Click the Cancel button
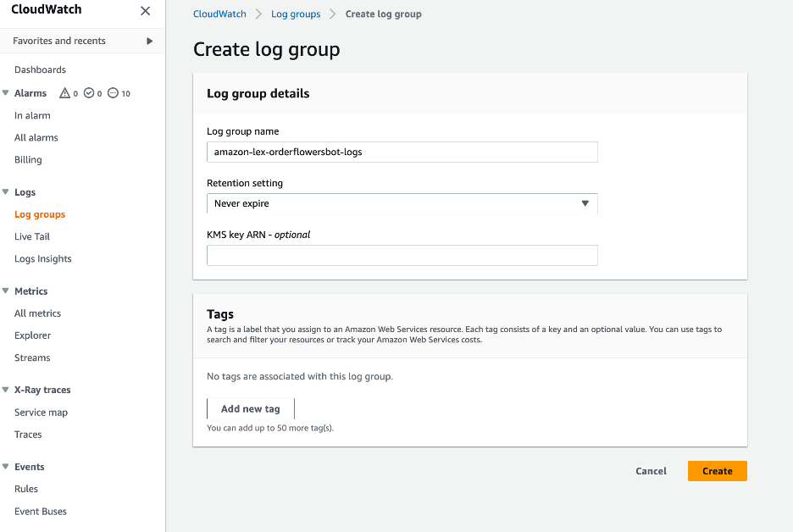Screen dimensions: 793x532 pos(651,471)
